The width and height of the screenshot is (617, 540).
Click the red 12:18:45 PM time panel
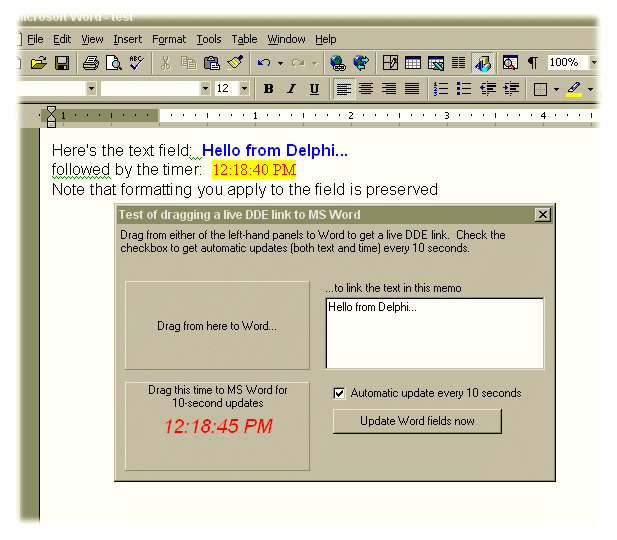(217, 426)
